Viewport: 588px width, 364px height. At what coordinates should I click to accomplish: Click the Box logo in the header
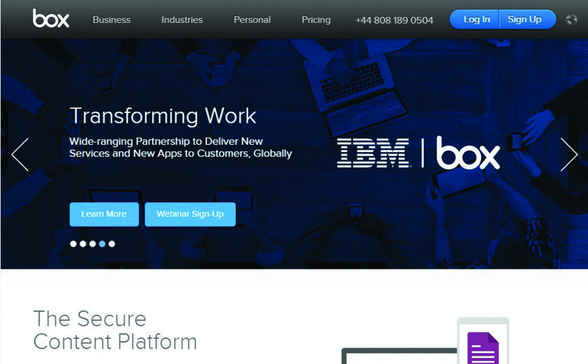[50, 19]
